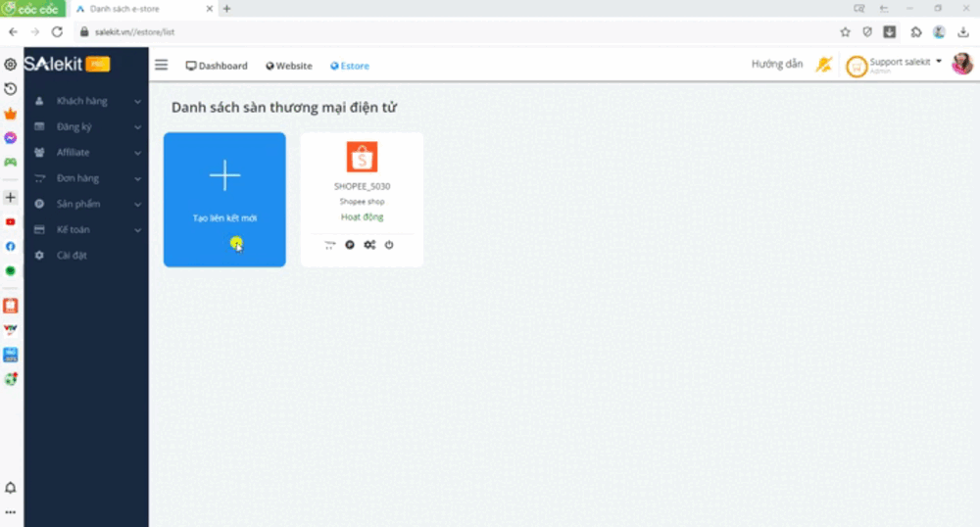Bookmark this page with the star icon
Screen dimensions: 980x527
(845, 31)
